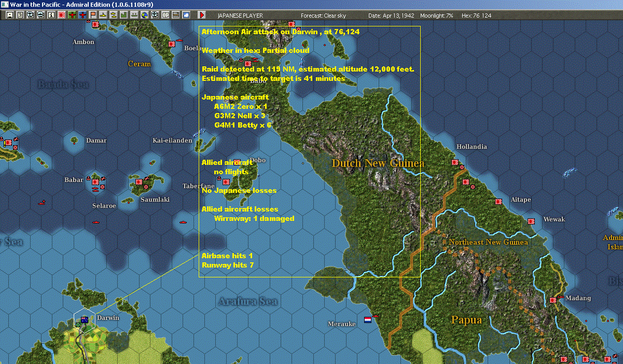The height and width of the screenshot is (364, 623).
Task: Click the orange flag toolbar icon
Action: click(93, 15)
